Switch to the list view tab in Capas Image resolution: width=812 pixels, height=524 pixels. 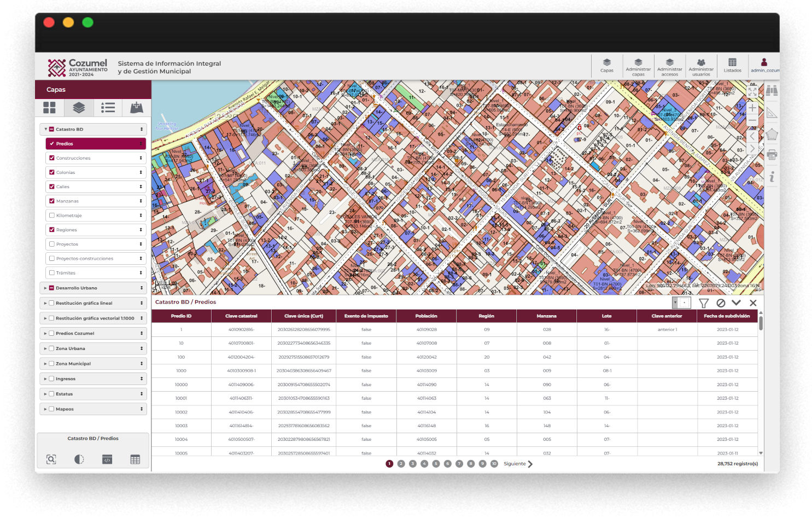108,108
